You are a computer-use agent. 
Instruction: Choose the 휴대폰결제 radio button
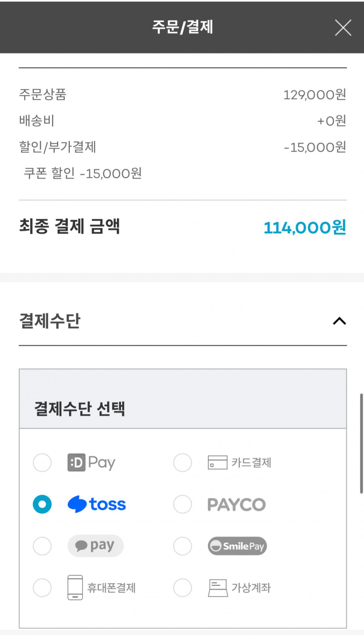(42, 588)
